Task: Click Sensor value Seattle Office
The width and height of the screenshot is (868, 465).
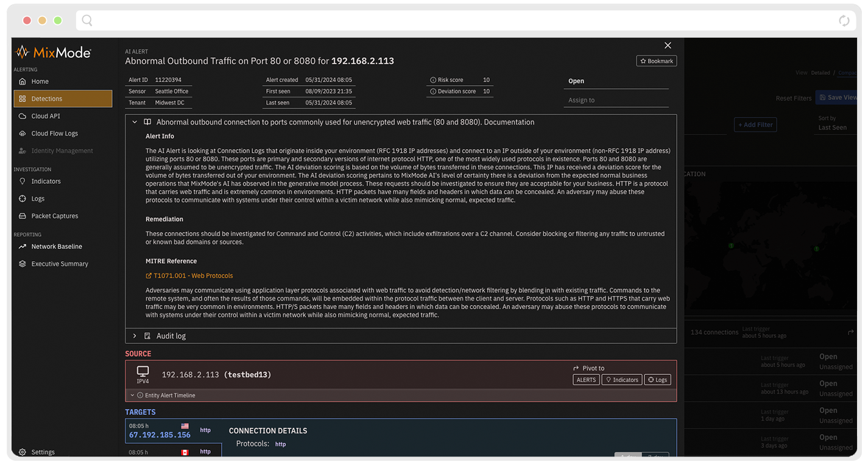Action: coord(172,91)
